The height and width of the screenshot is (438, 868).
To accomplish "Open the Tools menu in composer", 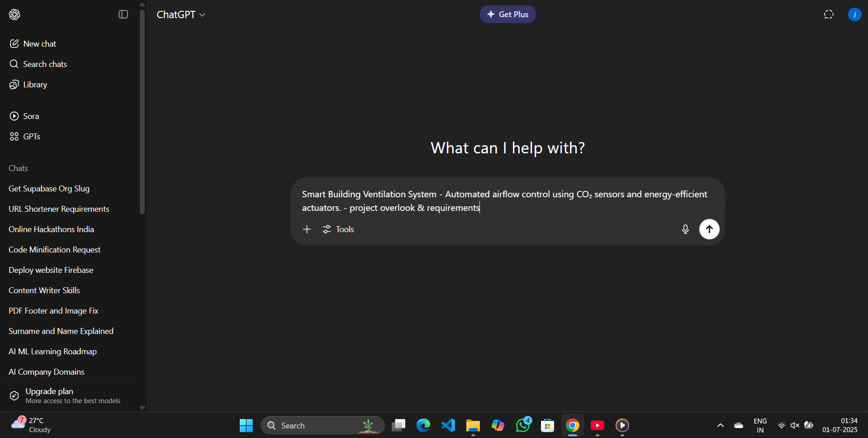I will pyautogui.click(x=338, y=229).
